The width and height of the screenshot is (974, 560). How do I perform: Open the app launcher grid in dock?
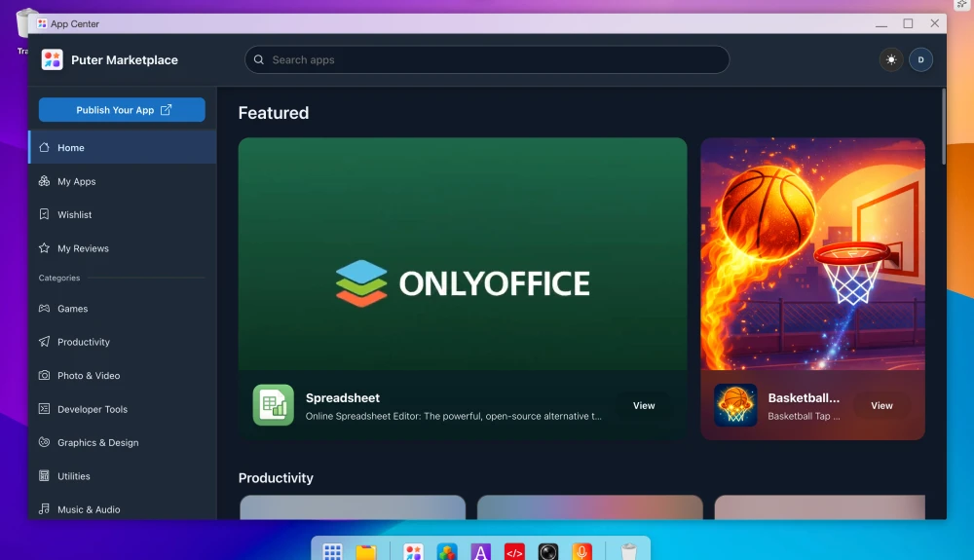pyautogui.click(x=332, y=551)
